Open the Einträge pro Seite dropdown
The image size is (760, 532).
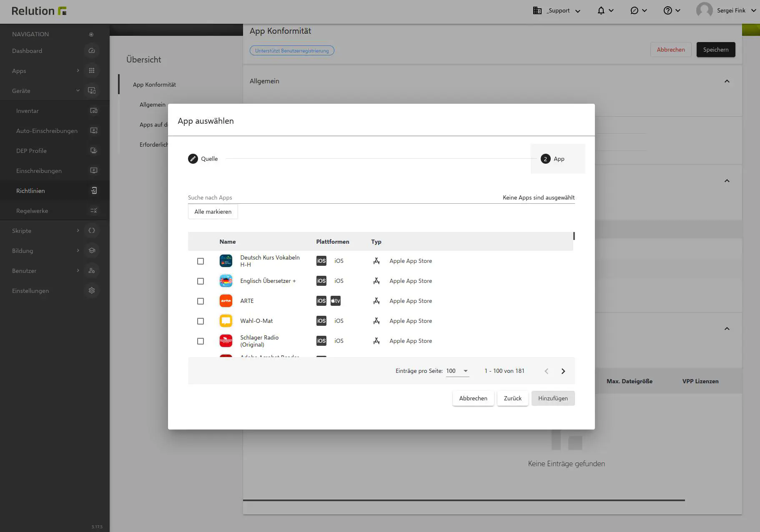(x=457, y=371)
